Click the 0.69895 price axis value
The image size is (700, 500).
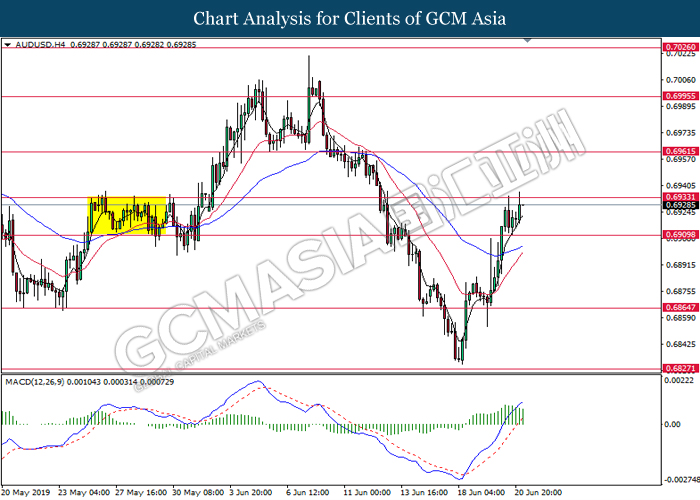[681, 106]
